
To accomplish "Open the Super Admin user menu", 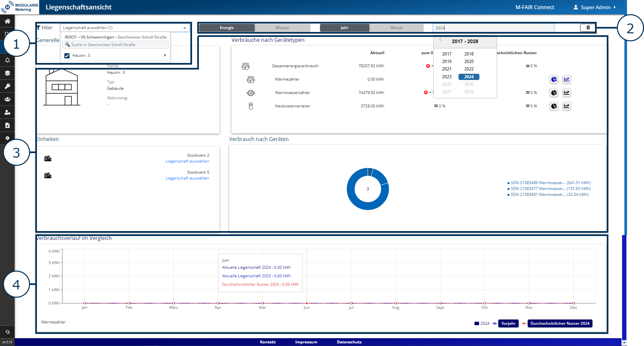I will tap(595, 7).
